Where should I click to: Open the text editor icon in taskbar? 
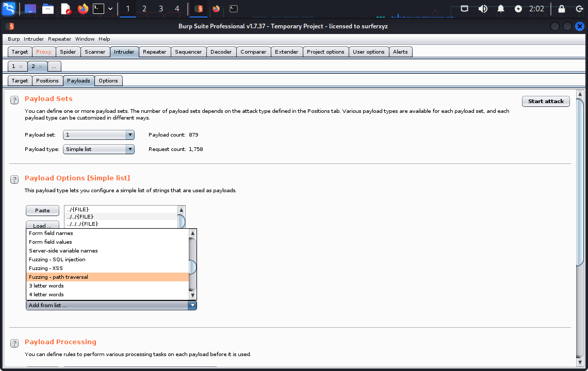(66, 8)
